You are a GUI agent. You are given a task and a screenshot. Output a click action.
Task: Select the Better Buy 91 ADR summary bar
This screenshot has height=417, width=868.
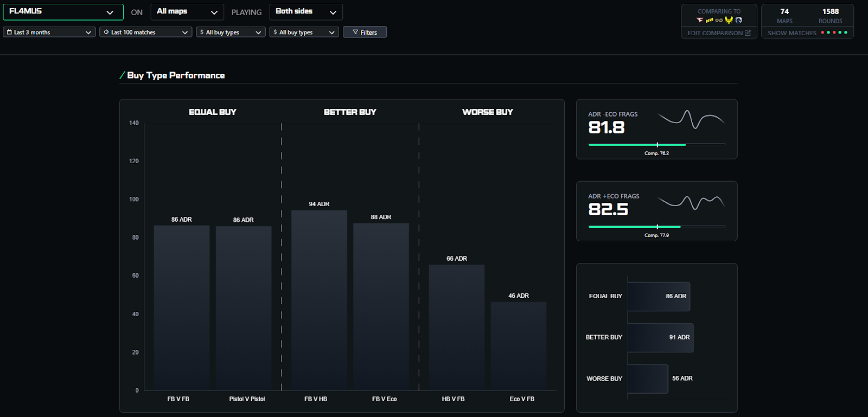pyautogui.click(x=660, y=337)
